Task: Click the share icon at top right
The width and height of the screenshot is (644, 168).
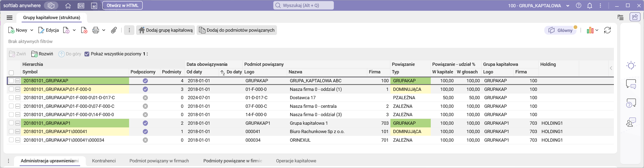Action: point(635,17)
